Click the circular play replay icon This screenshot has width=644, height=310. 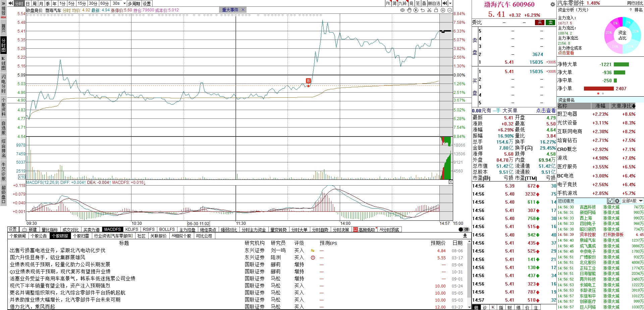(416, 10)
